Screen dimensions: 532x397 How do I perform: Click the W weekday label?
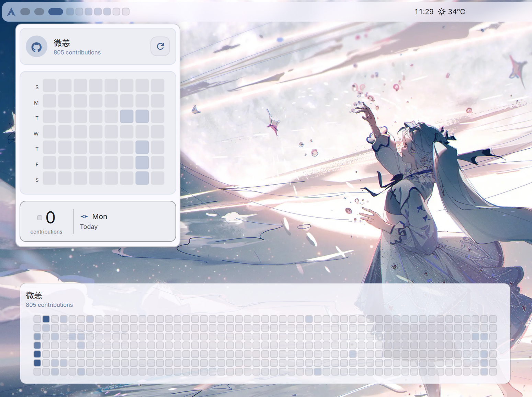36,133
